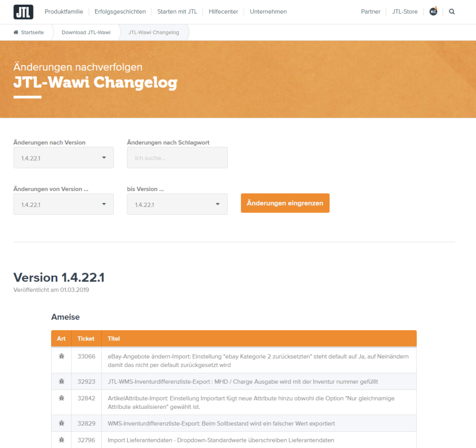Screen dimensions: 476x448
Task: Click bug icon for ticket 32842
Action: 61,398
